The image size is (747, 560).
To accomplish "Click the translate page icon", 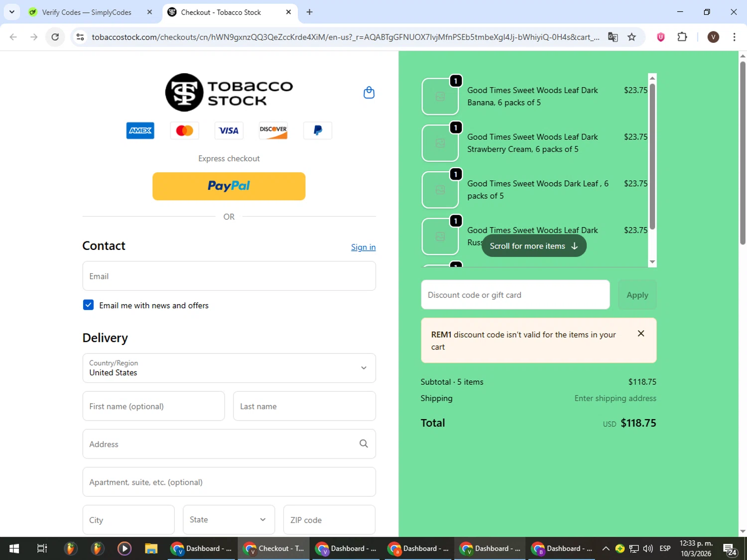I will click(613, 37).
